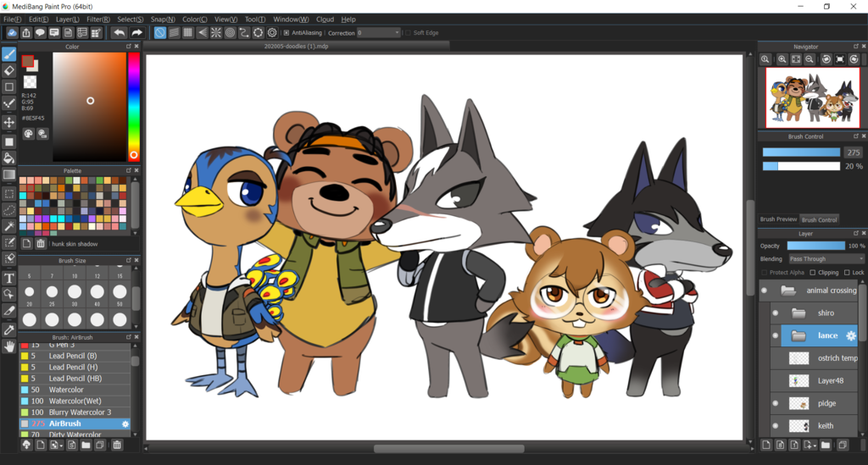Enable the curve snap guide
The height and width of the screenshot is (465, 868).
pos(244,33)
